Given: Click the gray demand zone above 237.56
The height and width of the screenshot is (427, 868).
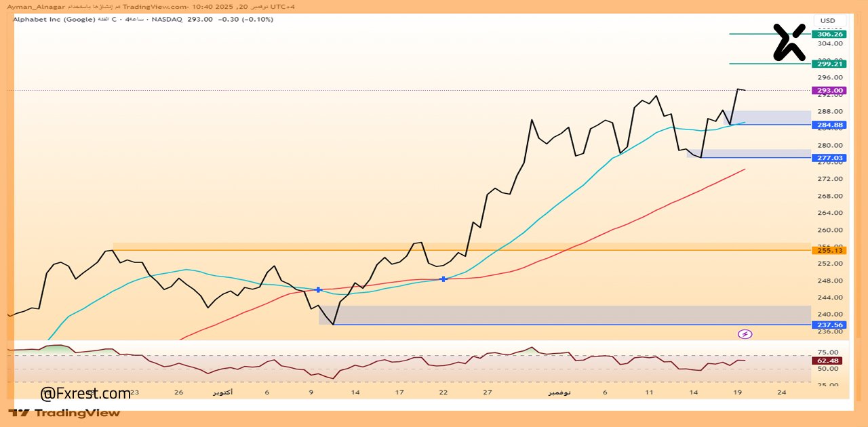Looking at the screenshot, I should (564, 314).
